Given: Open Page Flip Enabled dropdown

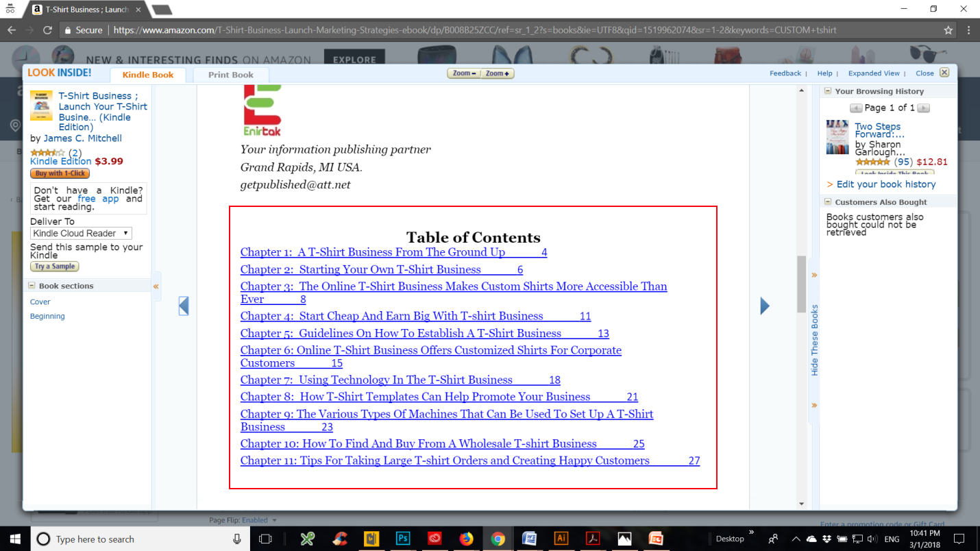Looking at the screenshot, I should tap(243, 520).
